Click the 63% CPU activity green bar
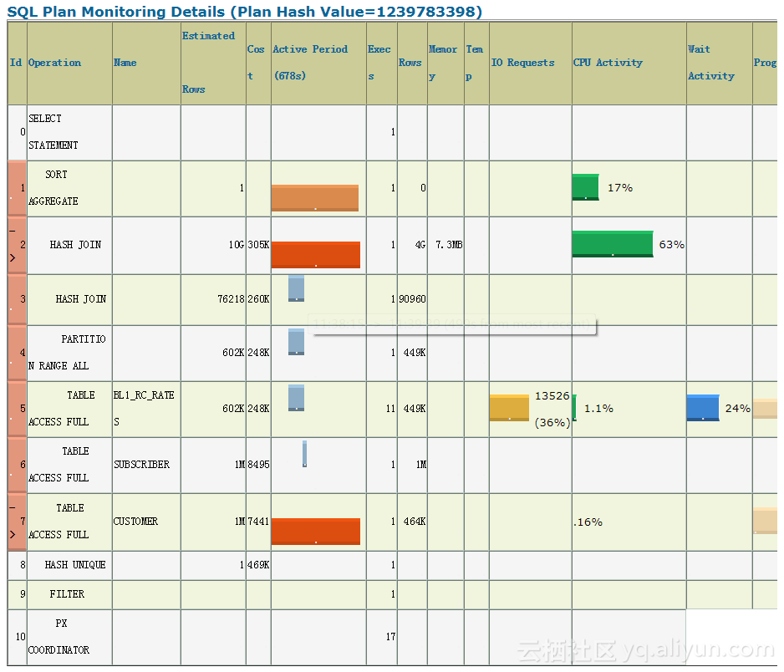This screenshot has height=672, width=784. click(x=613, y=244)
